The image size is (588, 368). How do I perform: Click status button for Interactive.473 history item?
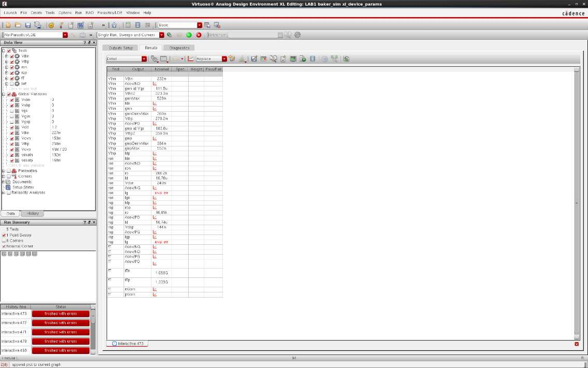click(x=61, y=314)
